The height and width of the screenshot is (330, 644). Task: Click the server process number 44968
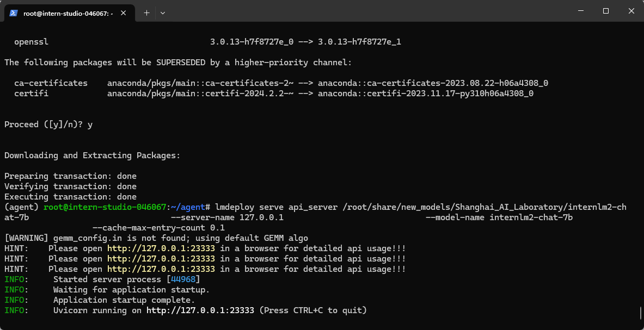pos(183,279)
